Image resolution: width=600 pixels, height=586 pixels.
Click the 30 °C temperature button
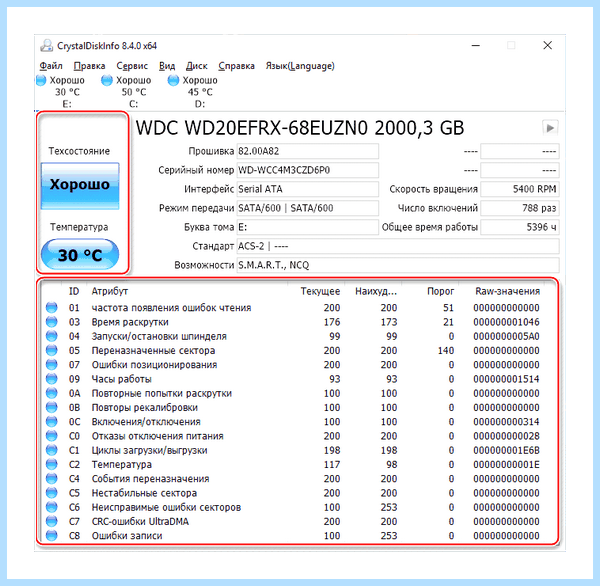click(x=80, y=255)
